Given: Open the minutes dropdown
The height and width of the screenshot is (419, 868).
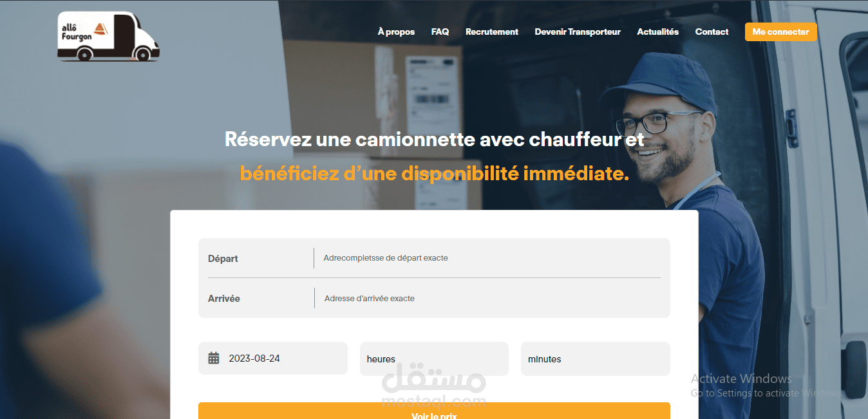Looking at the screenshot, I should [596, 358].
